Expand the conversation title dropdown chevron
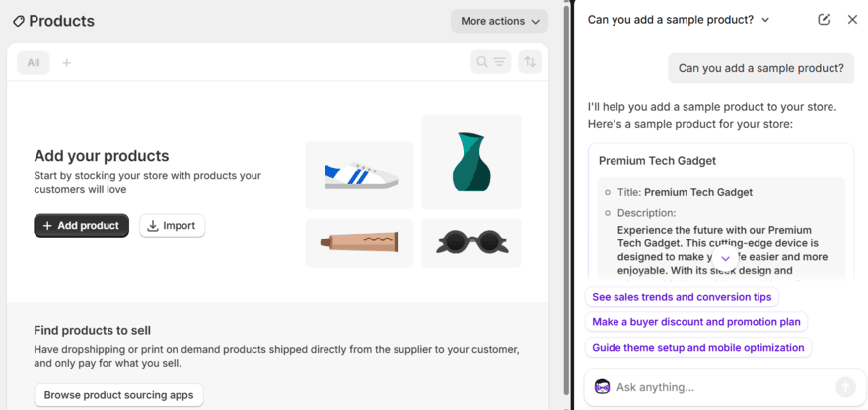 (765, 20)
